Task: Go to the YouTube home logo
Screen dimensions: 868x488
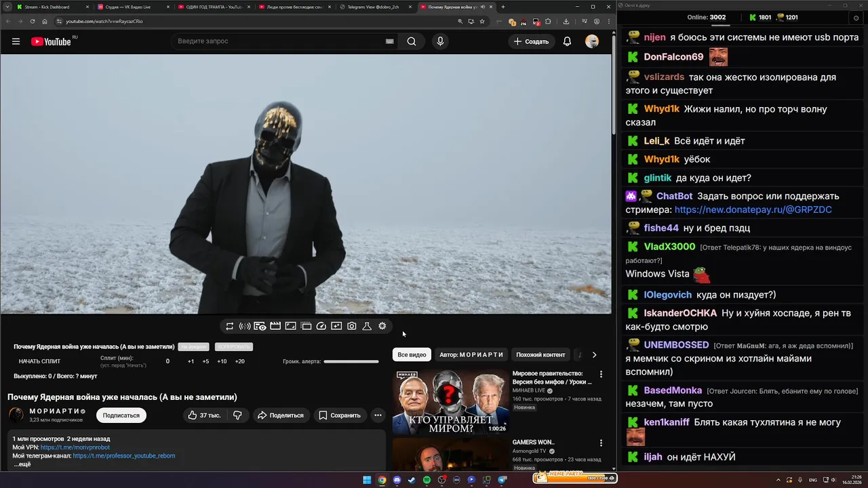Action: (51, 41)
